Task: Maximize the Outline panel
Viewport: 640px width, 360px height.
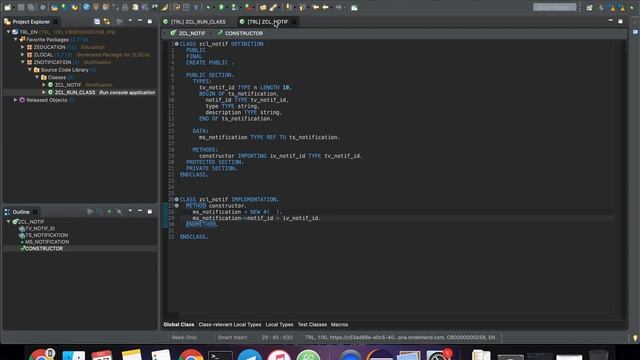Action: click(150, 211)
